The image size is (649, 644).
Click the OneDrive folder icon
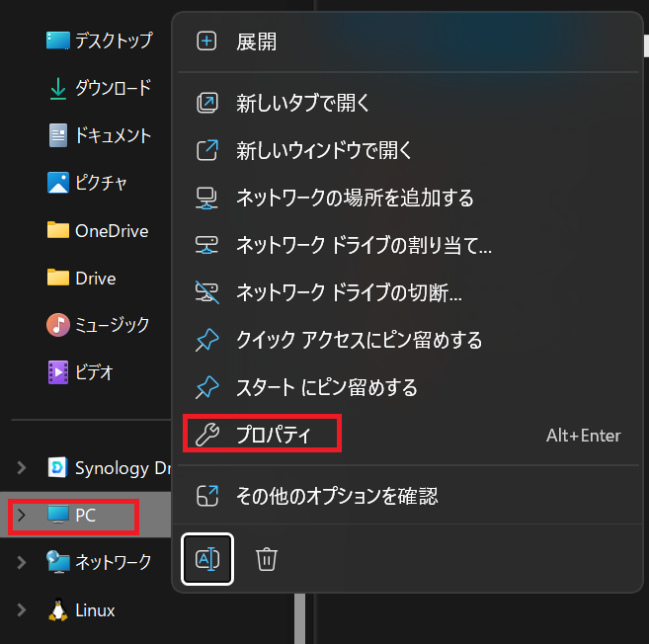[58, 230]
